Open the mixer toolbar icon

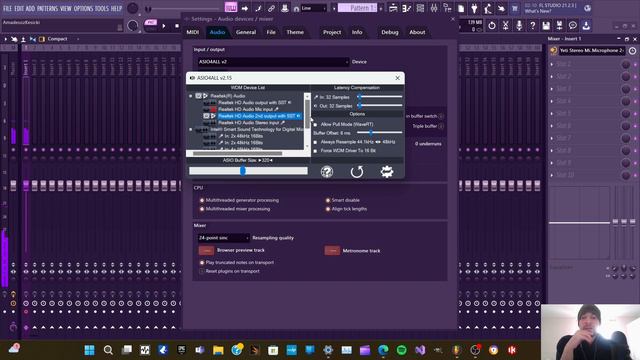coord(433,8)
